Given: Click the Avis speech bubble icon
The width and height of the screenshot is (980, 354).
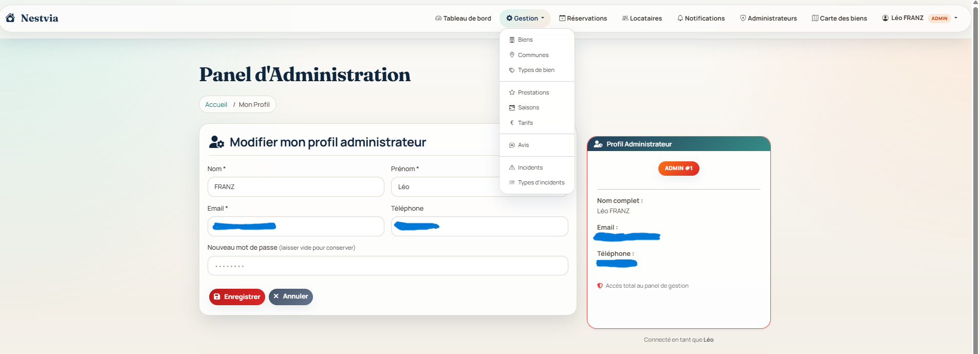Looking at the screenshot, I should coord(512,145).
